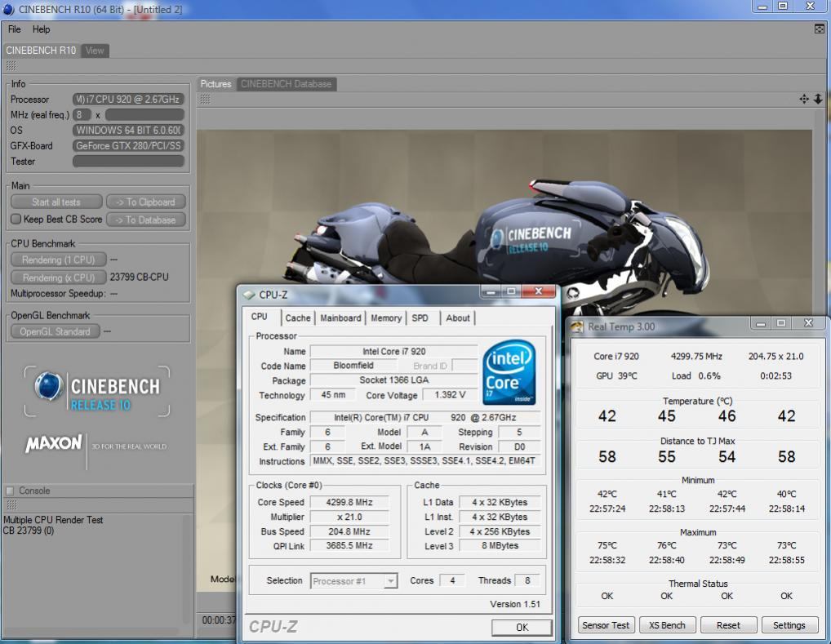Click the Tester input field
The image size is (831, 644).
128,161
